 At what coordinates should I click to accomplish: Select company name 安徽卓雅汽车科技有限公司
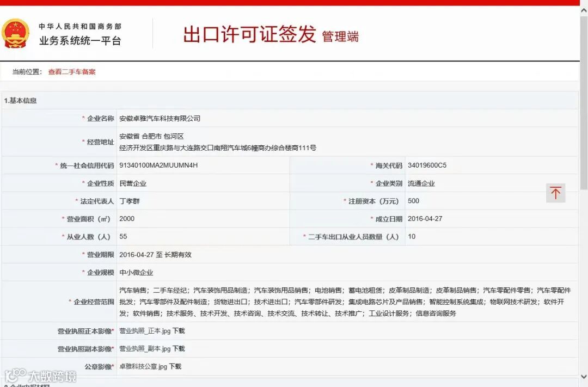point(160,119)
